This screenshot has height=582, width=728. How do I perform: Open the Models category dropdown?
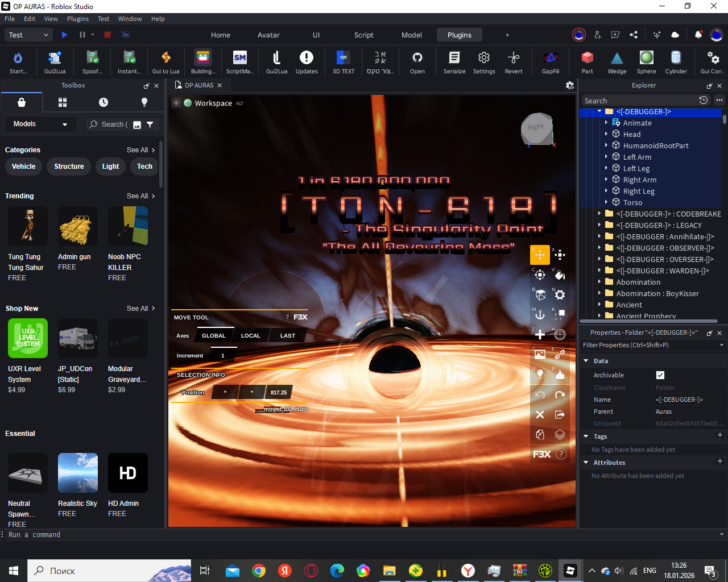coord(40,124)
